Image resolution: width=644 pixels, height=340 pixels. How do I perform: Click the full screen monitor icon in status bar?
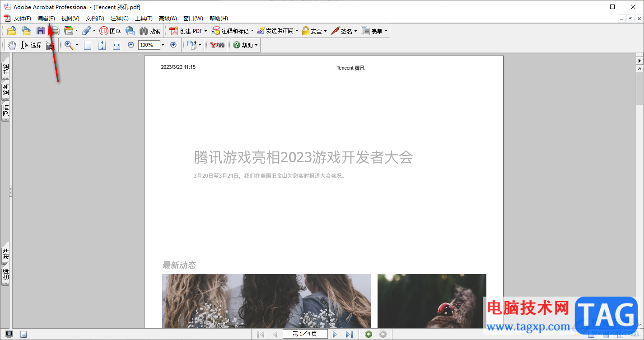click(9, 334)
